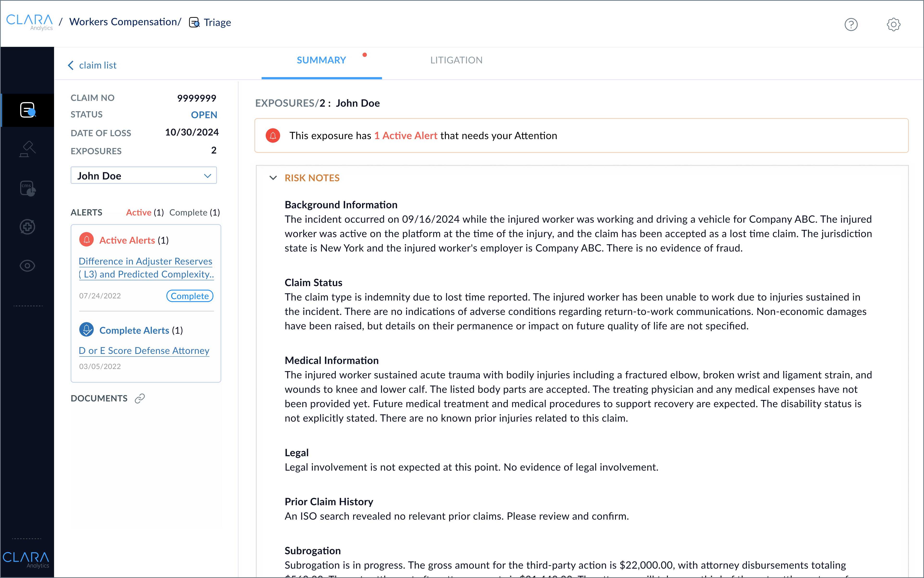Filter alerts by Complete (1)

click(x=195, y=212)
